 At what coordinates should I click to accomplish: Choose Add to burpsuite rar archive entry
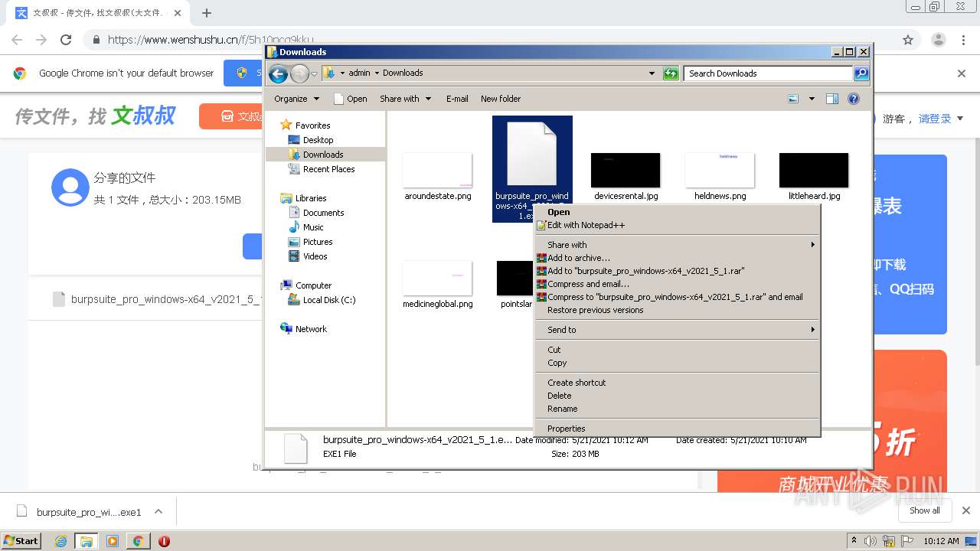677,271
